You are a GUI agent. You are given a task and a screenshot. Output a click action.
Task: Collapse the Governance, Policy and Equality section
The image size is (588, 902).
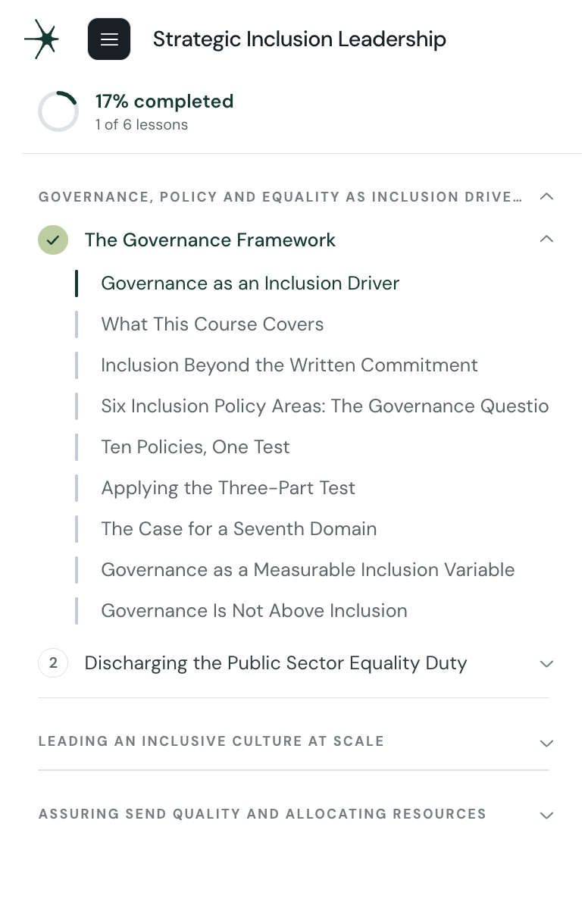click(x=546, y=197)
